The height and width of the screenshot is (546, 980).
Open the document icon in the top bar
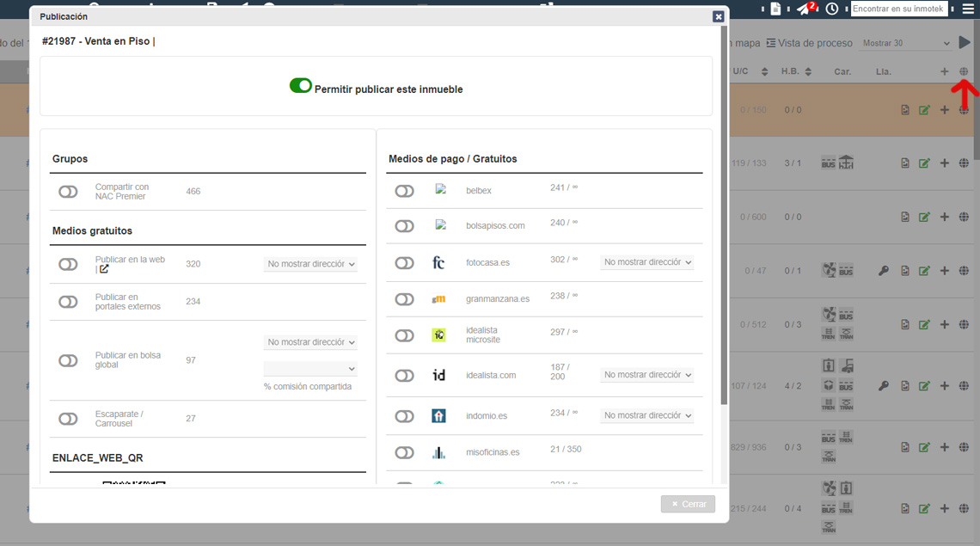(x=775, y=9)
